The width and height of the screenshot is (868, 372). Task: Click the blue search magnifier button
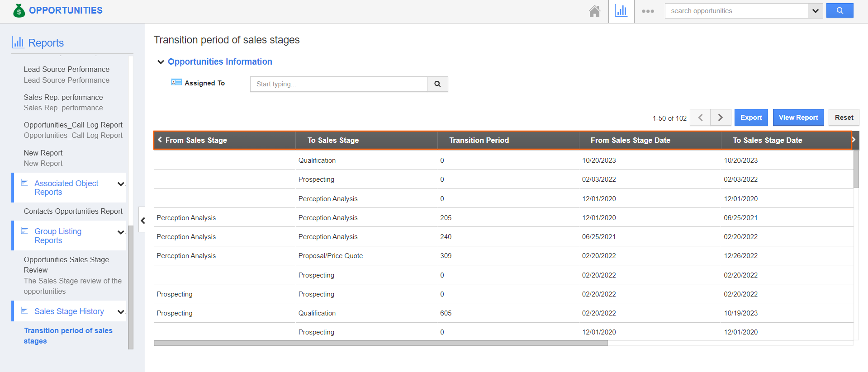pos(840,11)
